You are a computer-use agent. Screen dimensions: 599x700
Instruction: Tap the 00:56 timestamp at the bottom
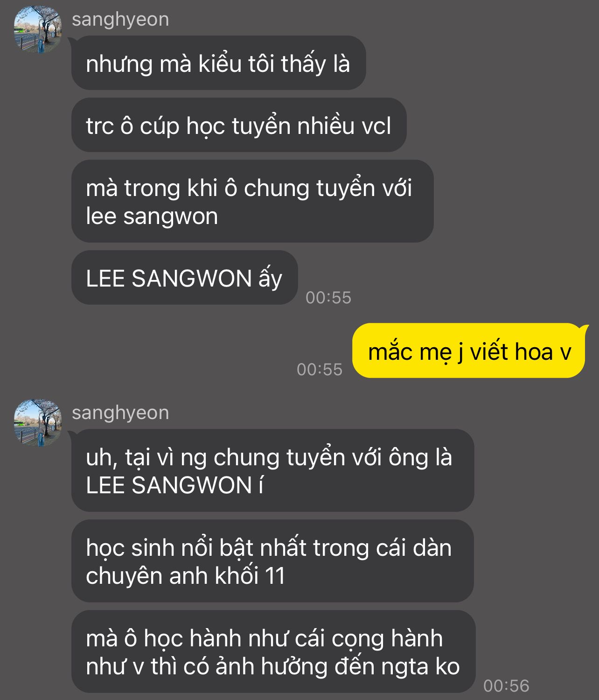coord(506,686)
